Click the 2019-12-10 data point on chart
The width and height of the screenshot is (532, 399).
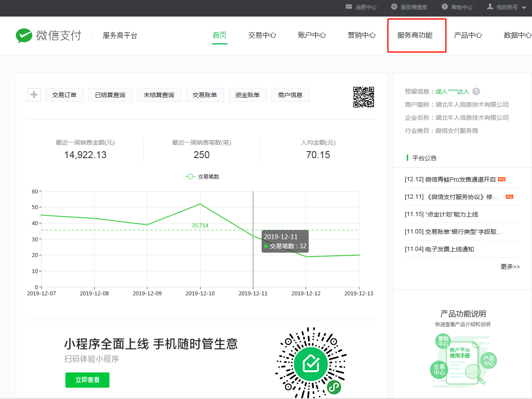(x=200, y=204)
